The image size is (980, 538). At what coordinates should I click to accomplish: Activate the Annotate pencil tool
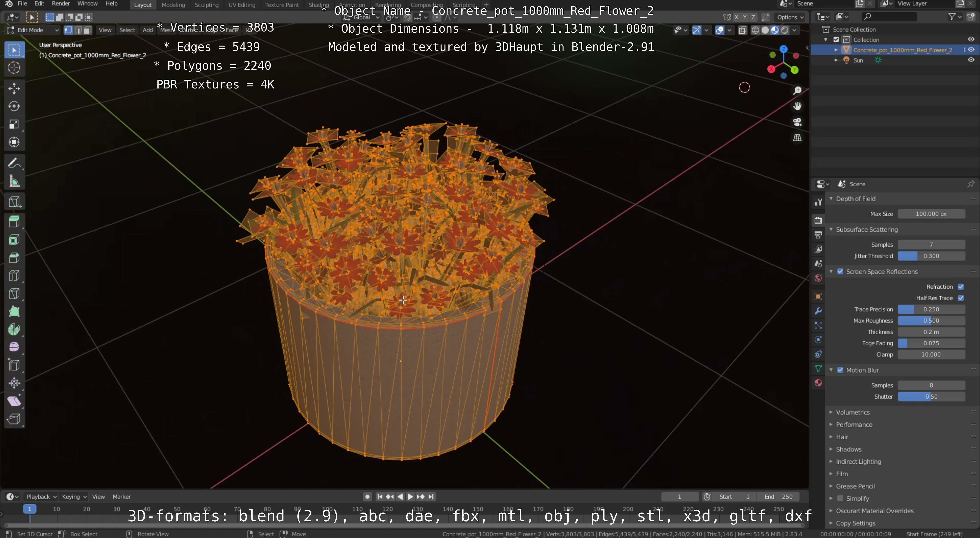point(14,163)
